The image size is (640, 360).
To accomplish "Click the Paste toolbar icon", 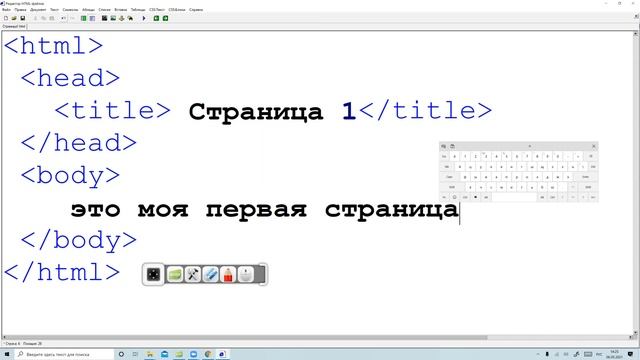I will [x=52, y=18].
